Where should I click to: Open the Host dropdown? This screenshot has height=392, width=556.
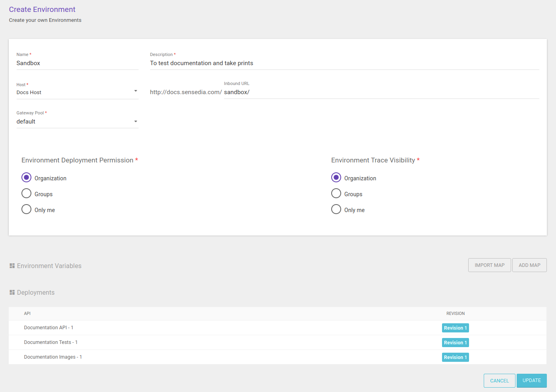(77, 92)
